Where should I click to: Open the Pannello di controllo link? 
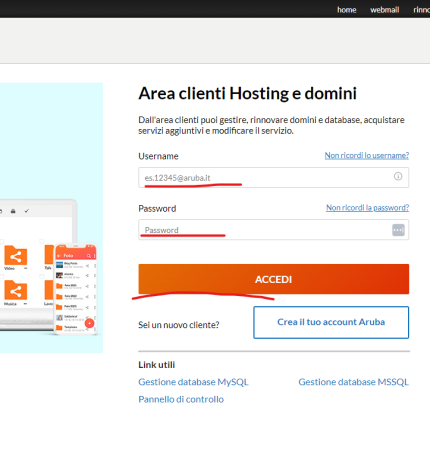[181, 399]
